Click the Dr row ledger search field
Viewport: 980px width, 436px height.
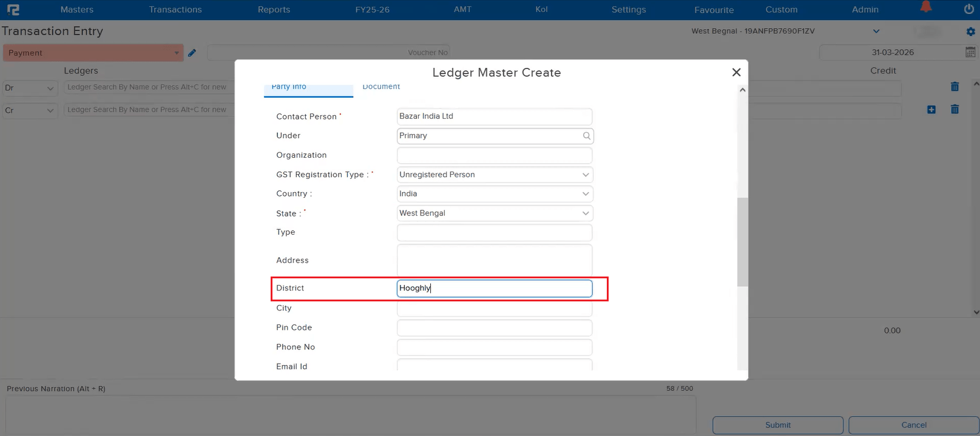(x=149, y=88)
